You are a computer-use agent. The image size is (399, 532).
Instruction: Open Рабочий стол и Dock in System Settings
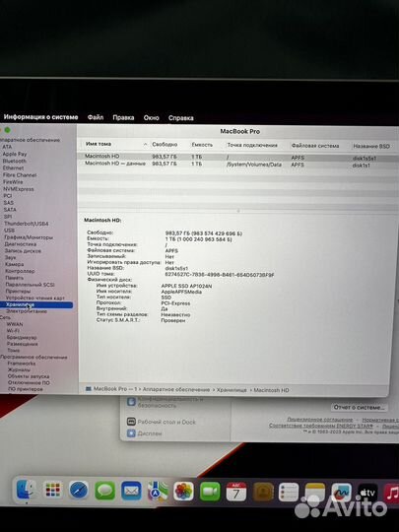coord(166,422)
